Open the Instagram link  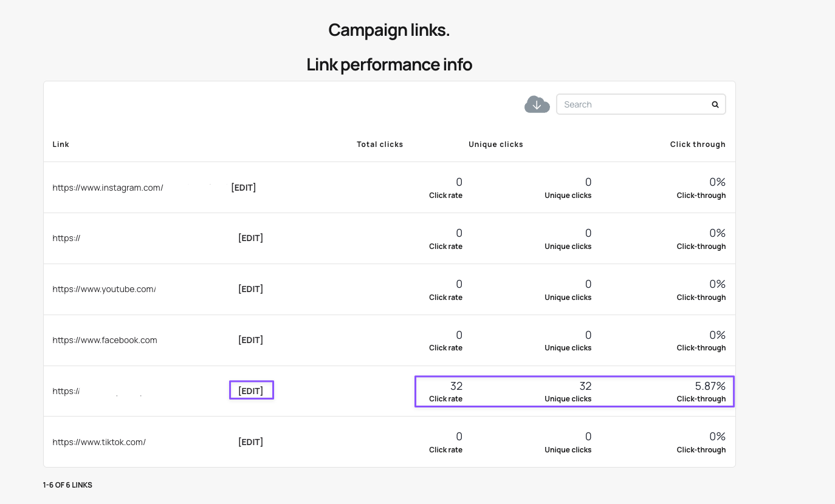[x=108, y=188]
